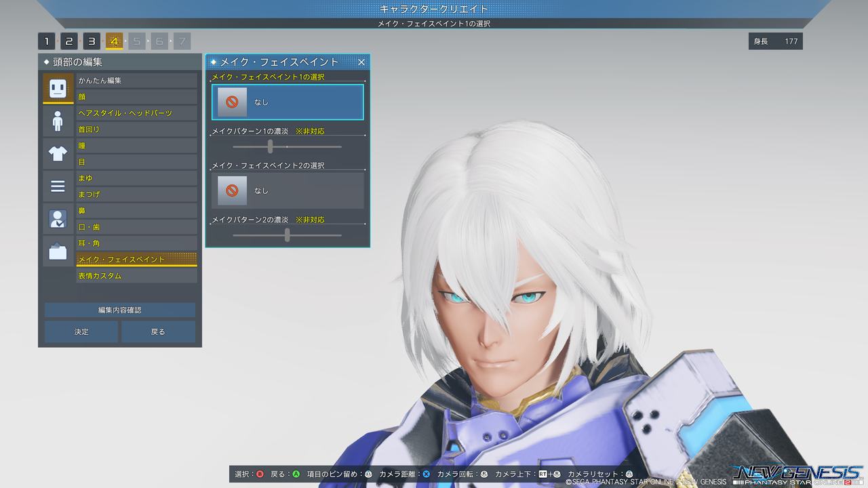Open the 顔 menu entry
The width and height of the screenshot is (868, 488).
point(136,97)
